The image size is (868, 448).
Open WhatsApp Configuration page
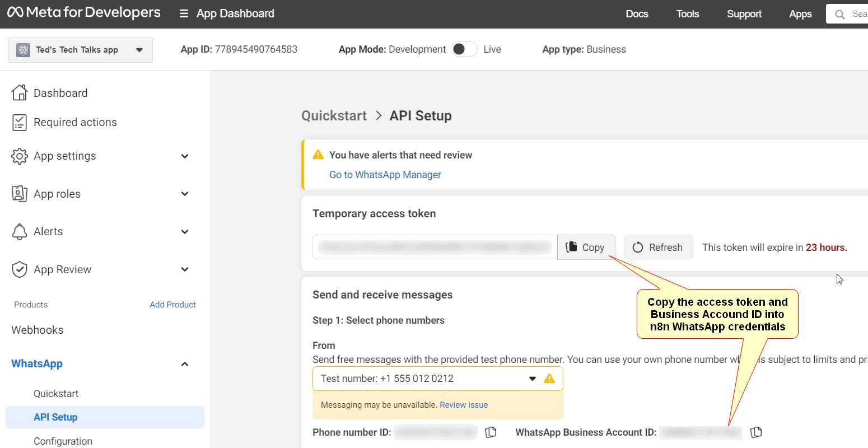63,441
